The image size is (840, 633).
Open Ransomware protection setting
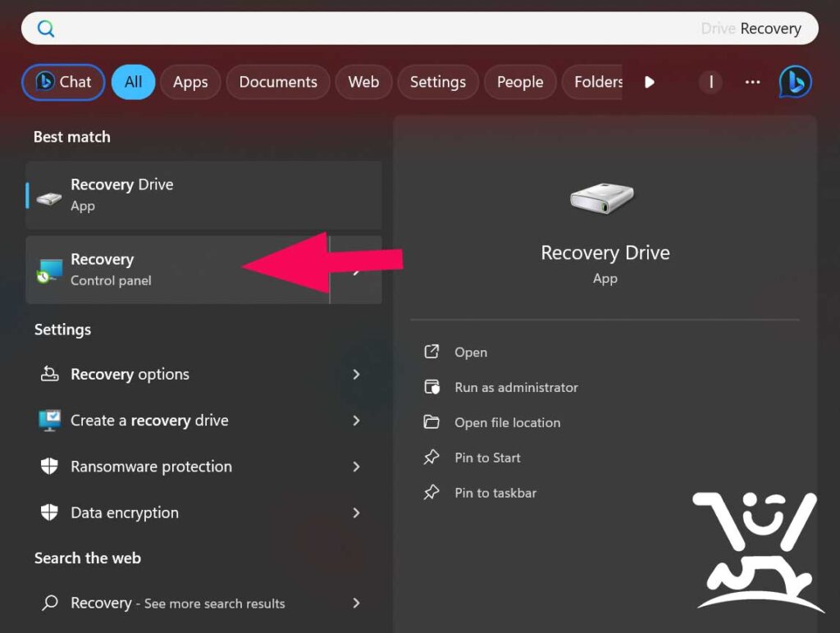(203, 467)
